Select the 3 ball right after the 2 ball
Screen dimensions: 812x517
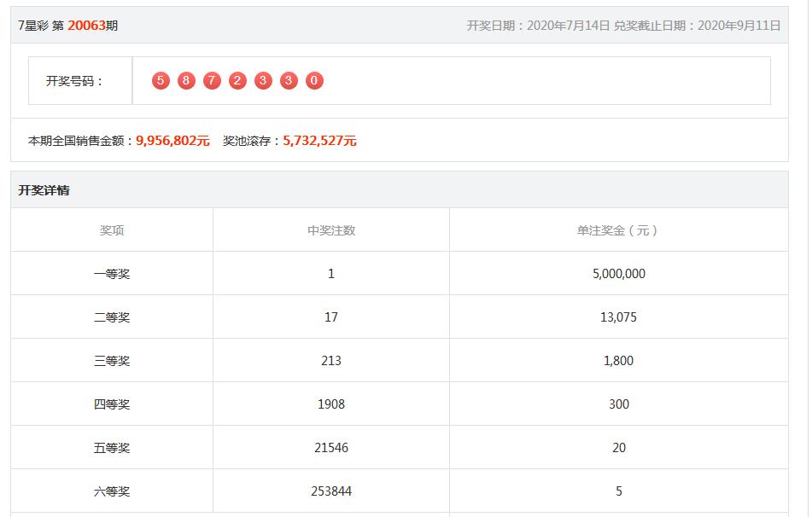(x=263, y=81)
